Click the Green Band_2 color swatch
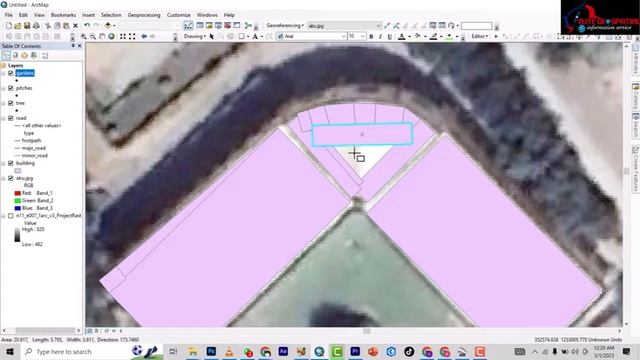The height and width of the screenshot is (360, 640). tap(18, 200)
